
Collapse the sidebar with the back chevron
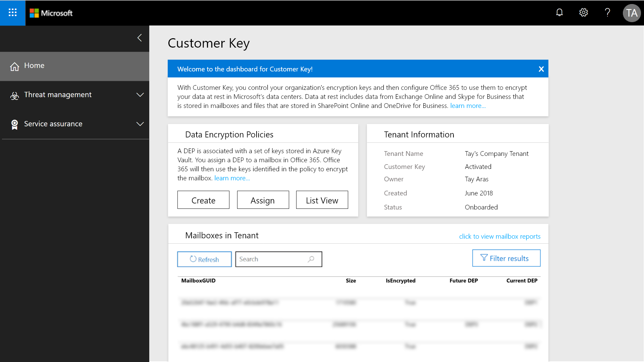(x=140, y=38)
